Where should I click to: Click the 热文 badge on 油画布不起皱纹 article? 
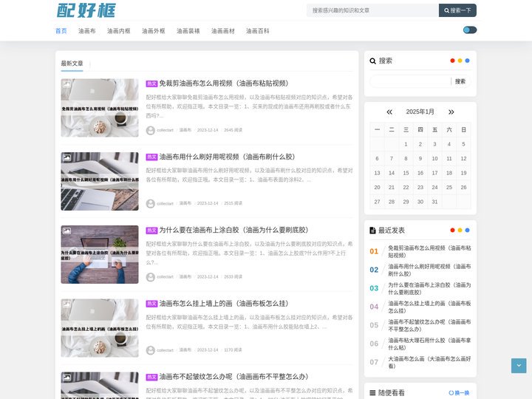point(151,377)
